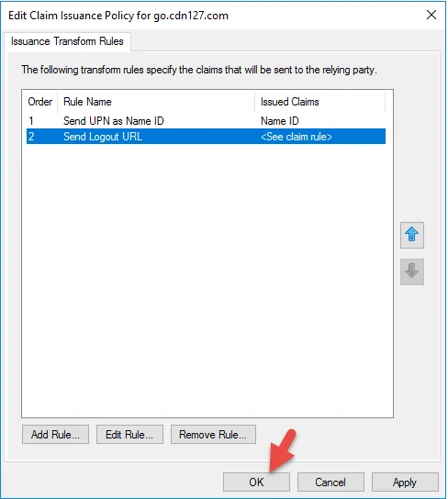Open the Add Rule dialog
The width and height of the screenshot is (448, 499).
(x=55, y=435)
